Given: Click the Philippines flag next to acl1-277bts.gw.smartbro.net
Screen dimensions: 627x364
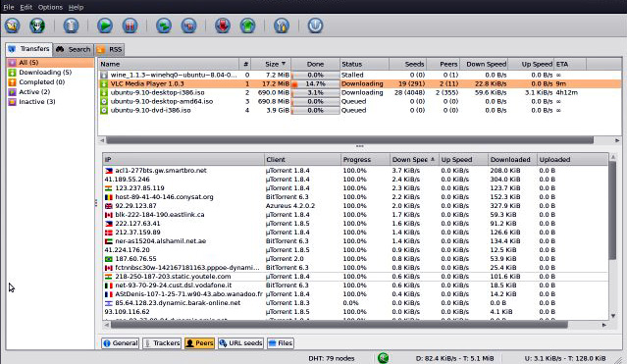Looking at the screenshot, I should point(108,171).
